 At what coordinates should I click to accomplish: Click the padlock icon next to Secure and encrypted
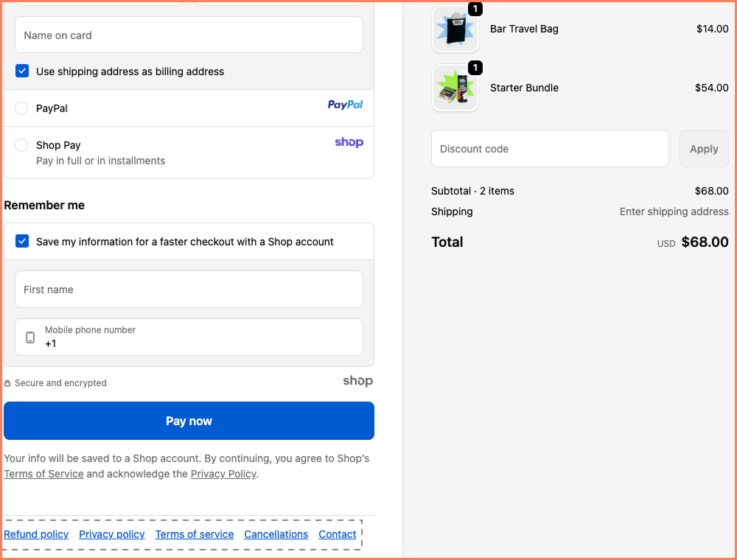8,382
